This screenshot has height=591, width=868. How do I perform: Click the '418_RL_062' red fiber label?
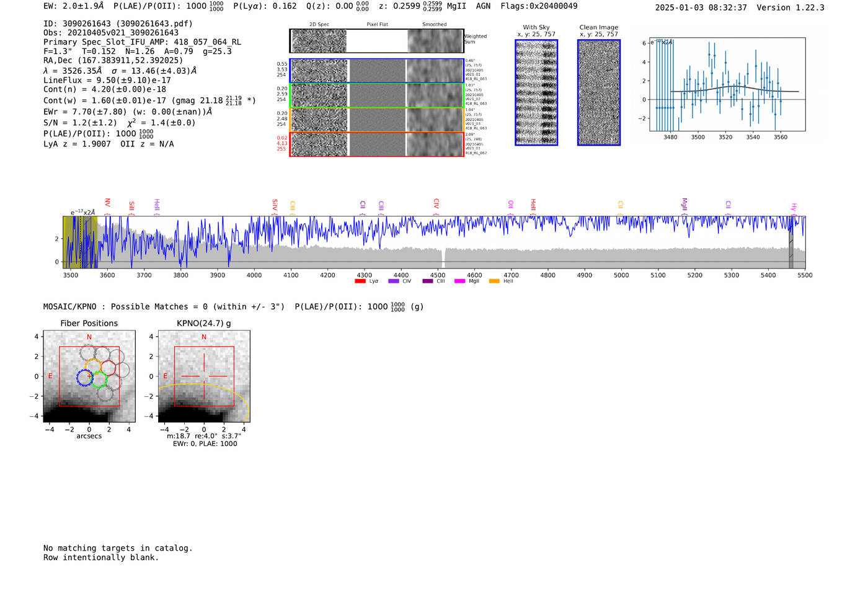[476, 153]
